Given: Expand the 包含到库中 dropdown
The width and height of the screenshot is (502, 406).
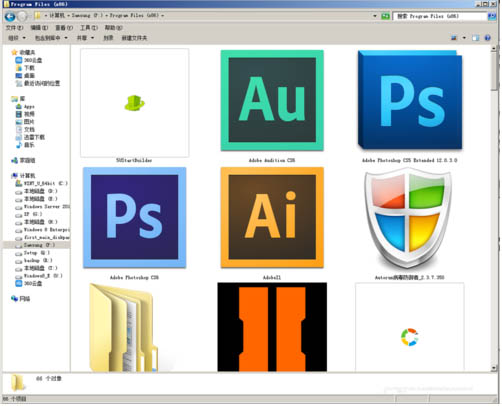Looking at the screenshot, I should coord(51,38).
